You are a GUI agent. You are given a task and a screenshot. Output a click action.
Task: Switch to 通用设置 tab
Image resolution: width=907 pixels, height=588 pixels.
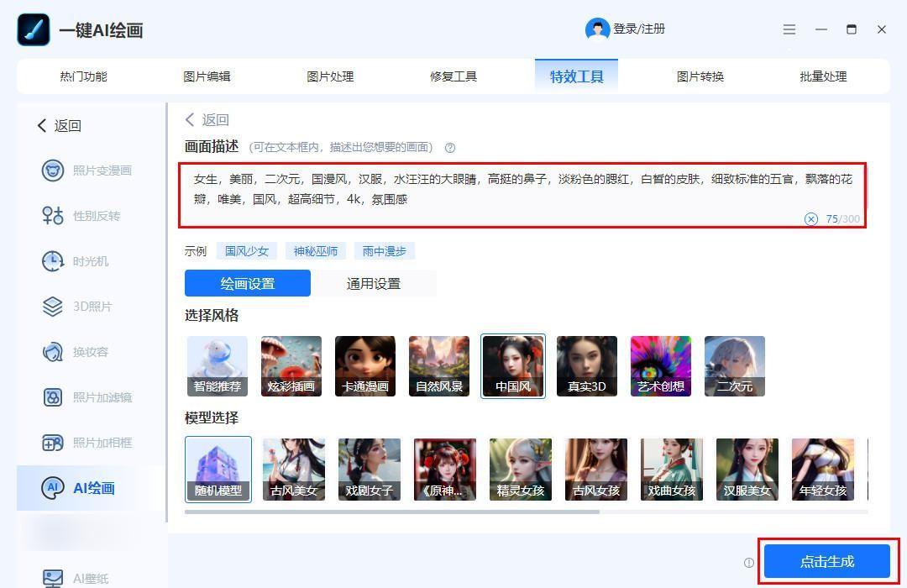(374, 283)
